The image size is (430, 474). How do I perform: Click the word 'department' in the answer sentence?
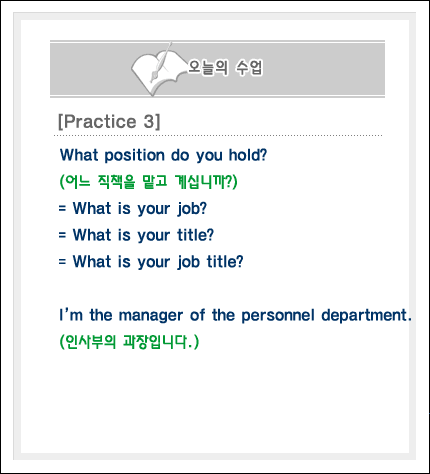[x=364, y=316]
